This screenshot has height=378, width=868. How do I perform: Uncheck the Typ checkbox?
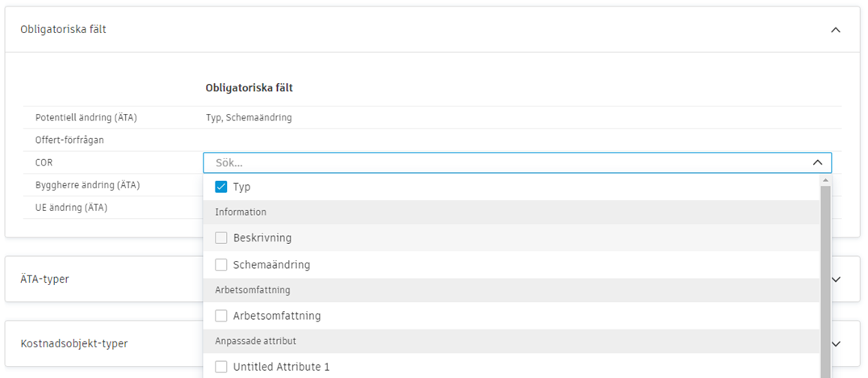pyautogui.click(x=221, y=187)
